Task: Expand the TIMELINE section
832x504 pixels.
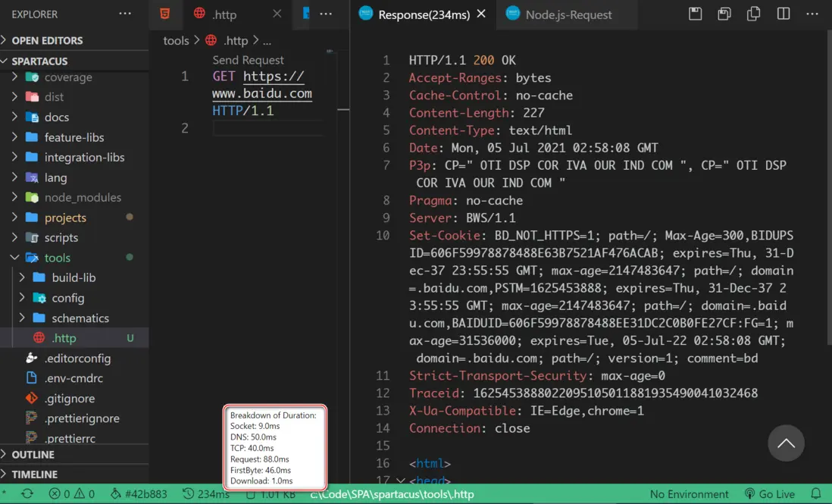Action: tap(74, 474)
